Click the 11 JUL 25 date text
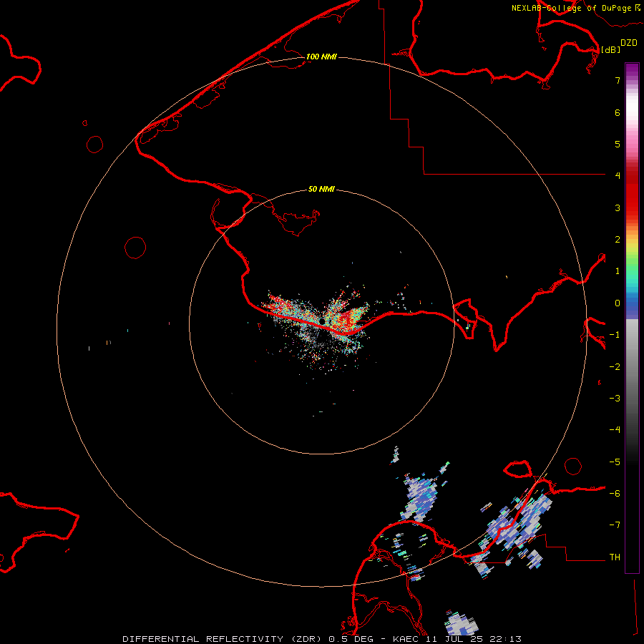This screenshot has height=644, width=644. coord(454,639)
